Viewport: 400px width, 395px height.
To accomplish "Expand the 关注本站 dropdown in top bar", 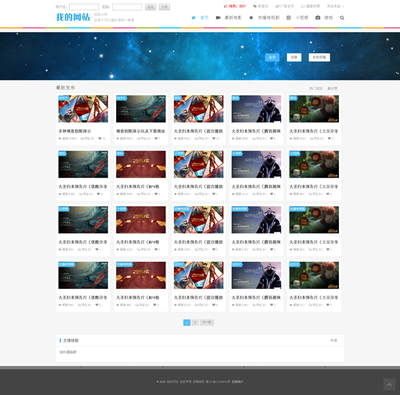I will coord(335,6).
